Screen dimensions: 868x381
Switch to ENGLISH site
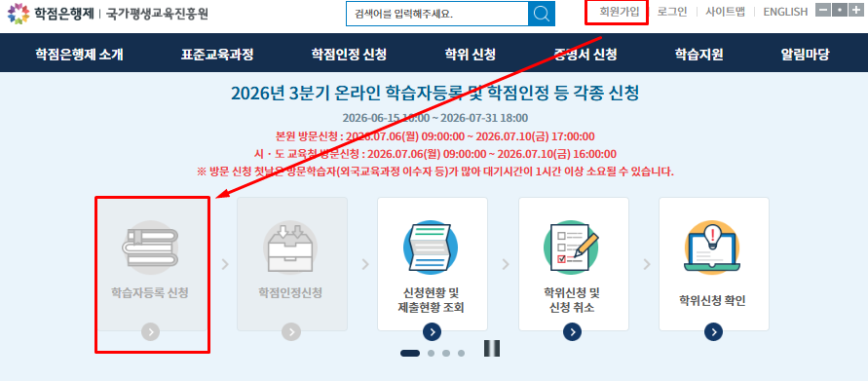pyautogui.click(x=785, y=11)
